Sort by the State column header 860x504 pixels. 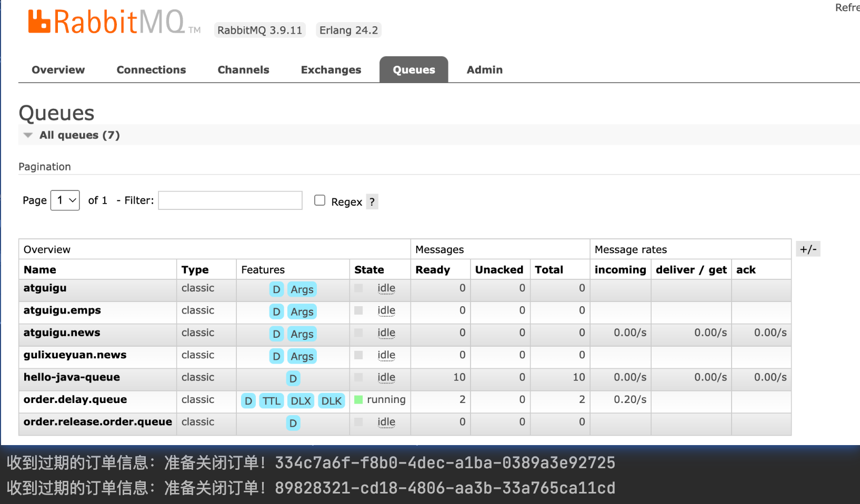coord(369,270)
